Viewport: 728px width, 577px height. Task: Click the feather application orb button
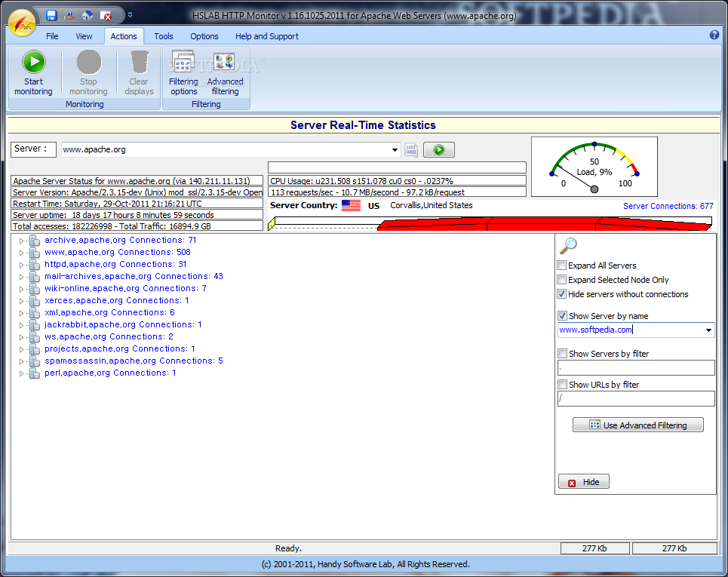pyautogui.click(x=22, y=23)
